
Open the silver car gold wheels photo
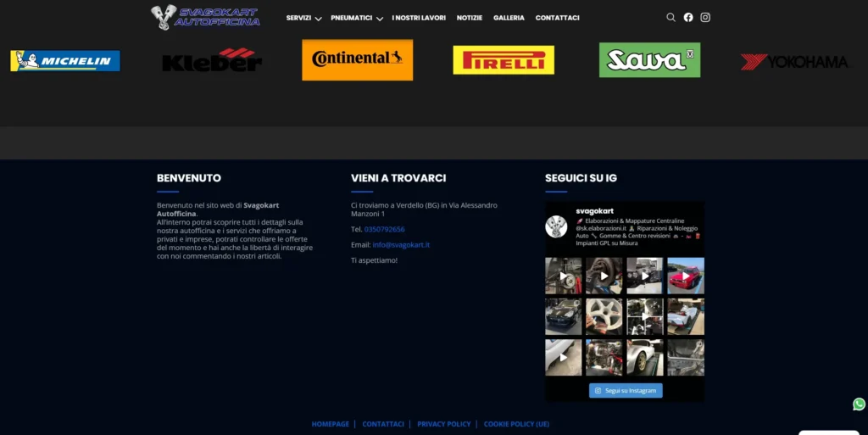(x=645, y=358)
